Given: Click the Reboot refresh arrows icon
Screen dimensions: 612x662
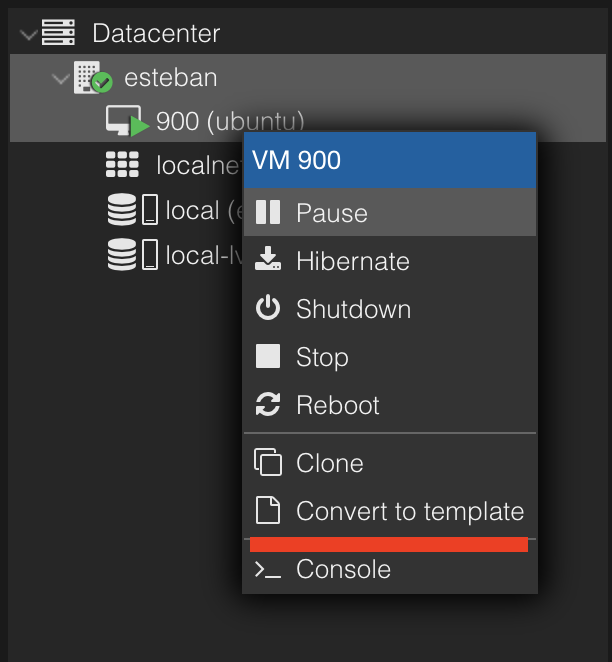Looking at the screenshot, I should click(x=268, y=404).
